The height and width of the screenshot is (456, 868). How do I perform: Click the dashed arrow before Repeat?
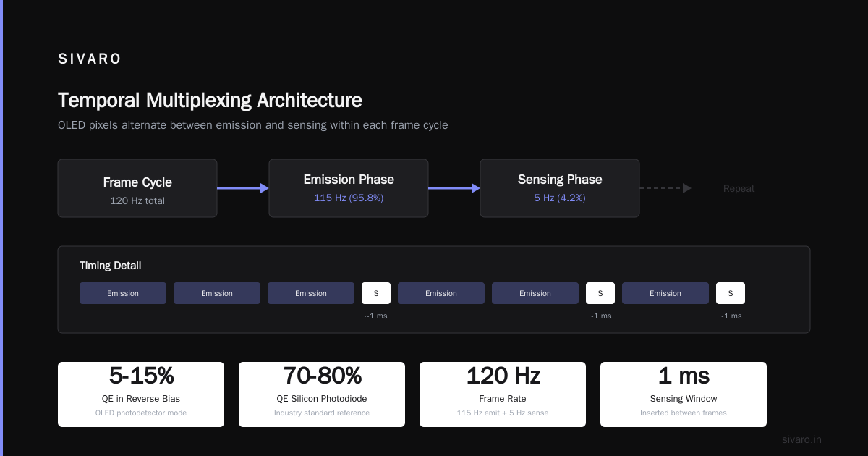665,188
